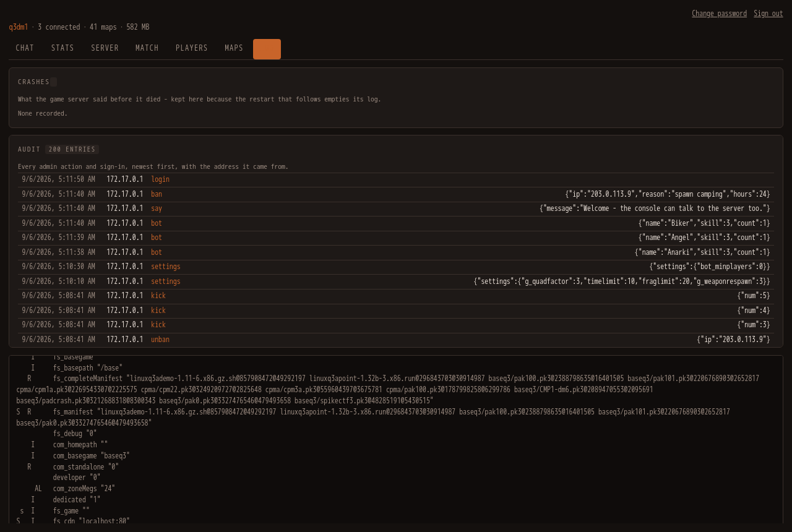This screenshot has width=792, height=532.
Task: Click the kick payload with num 4
Action: (x=754, y=311)
